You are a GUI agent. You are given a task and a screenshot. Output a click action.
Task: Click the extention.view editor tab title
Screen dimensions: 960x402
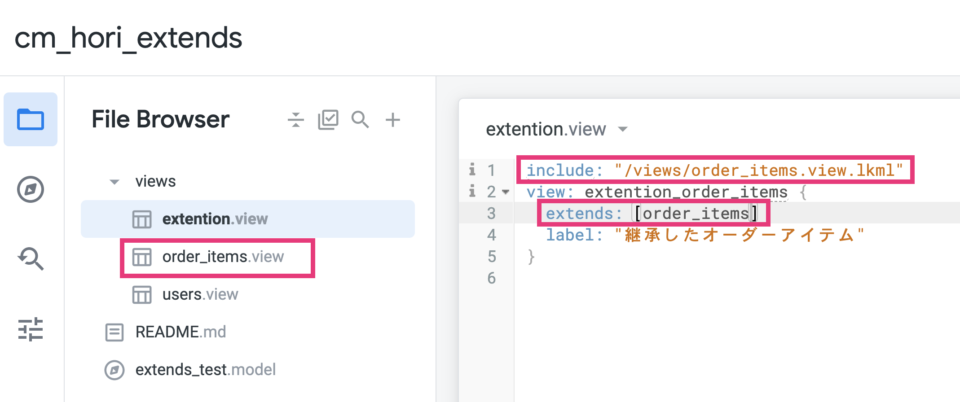click(545, 130)
